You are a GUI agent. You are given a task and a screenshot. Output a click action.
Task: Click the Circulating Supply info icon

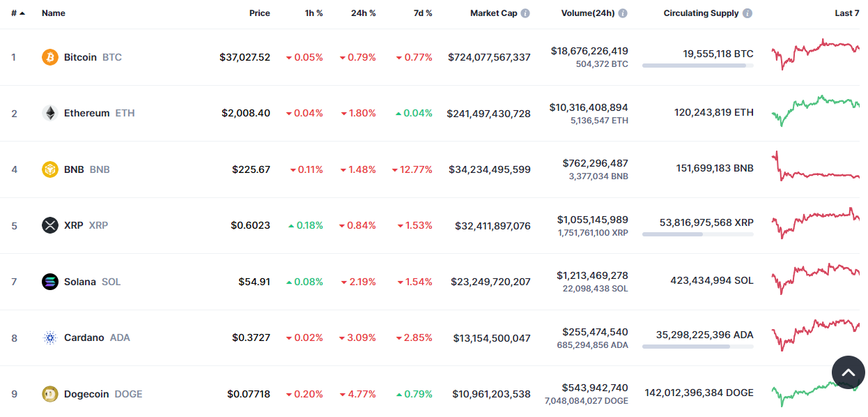click(747, 13)
